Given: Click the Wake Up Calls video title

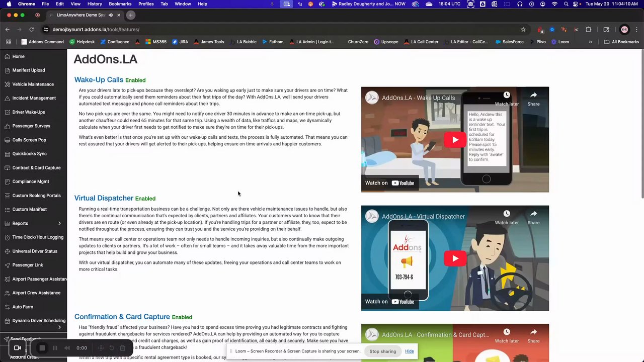Looking at the screenshot, I should (x=418, y=98).
